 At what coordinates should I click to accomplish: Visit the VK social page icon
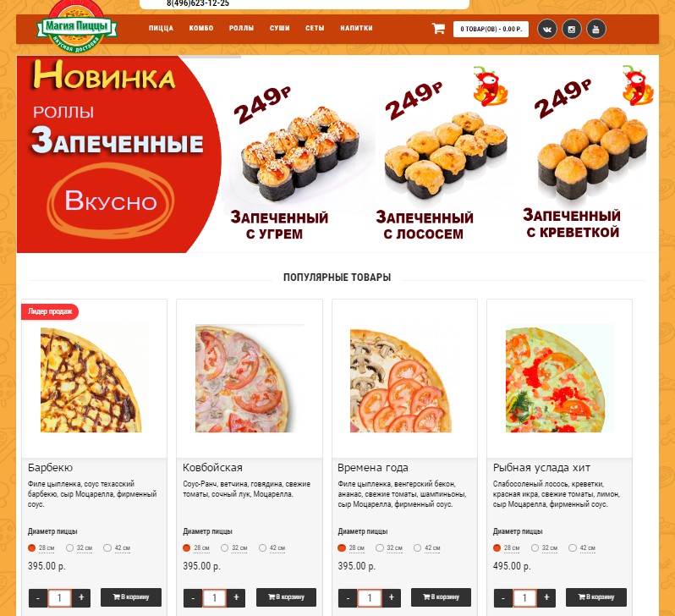click(547, 30)
